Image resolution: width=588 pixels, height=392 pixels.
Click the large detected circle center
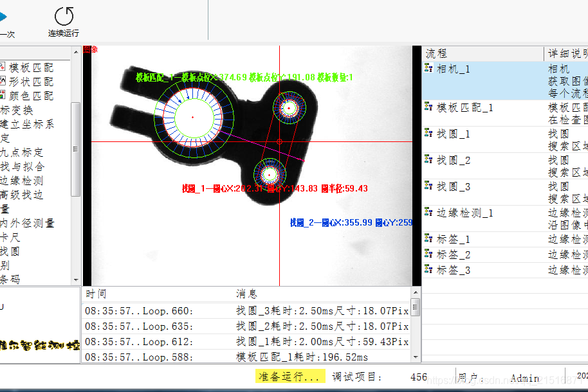193,118
